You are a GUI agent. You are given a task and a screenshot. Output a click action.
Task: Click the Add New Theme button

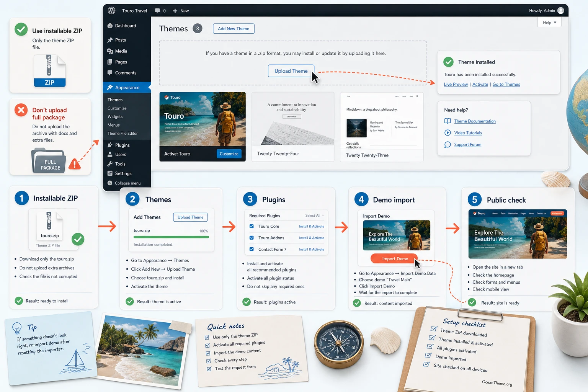coord(234,29)
